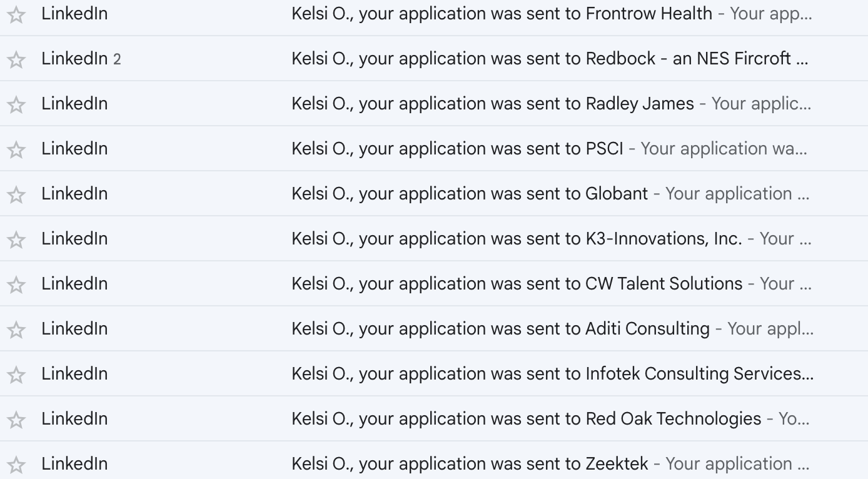
Task: Star the CW Talent Solutions email
Action: click(x=16, y=285)
